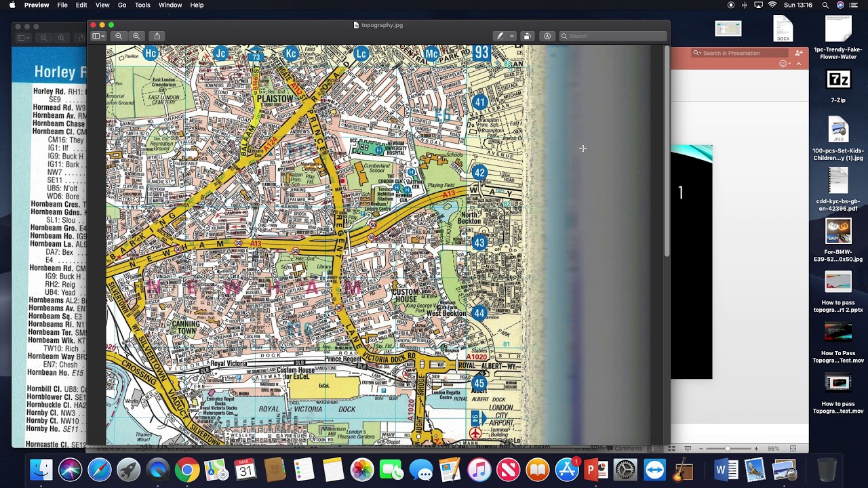Open Calendar from the Dock
868x488 pixels.
click(245, 470)
